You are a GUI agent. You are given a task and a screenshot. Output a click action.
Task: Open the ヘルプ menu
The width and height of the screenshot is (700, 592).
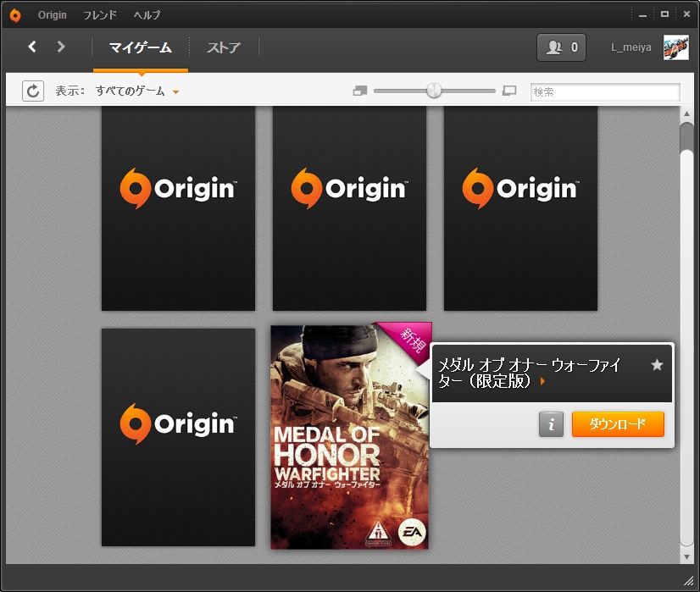147,15
